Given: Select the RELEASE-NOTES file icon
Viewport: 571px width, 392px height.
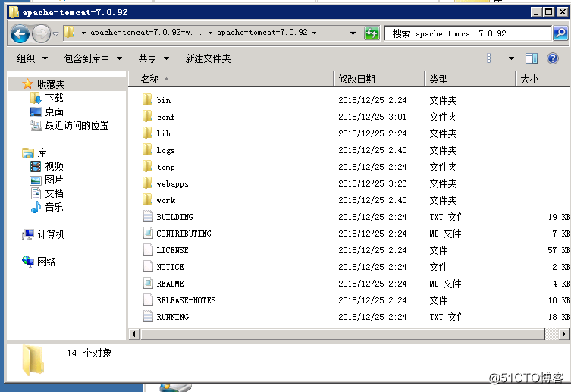Looking at the screenshot, I should pyautogui.click(x=148, y=300).
